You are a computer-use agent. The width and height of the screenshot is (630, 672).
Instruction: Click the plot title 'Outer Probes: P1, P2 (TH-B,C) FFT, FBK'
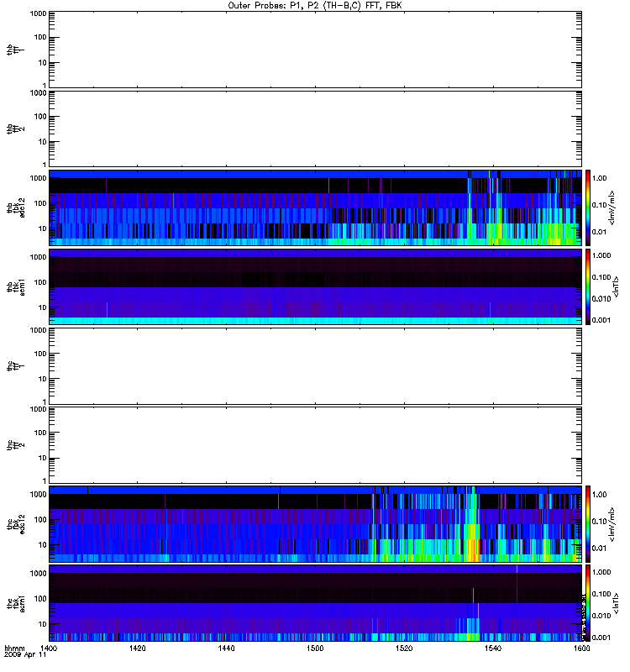tap(314, 6)
